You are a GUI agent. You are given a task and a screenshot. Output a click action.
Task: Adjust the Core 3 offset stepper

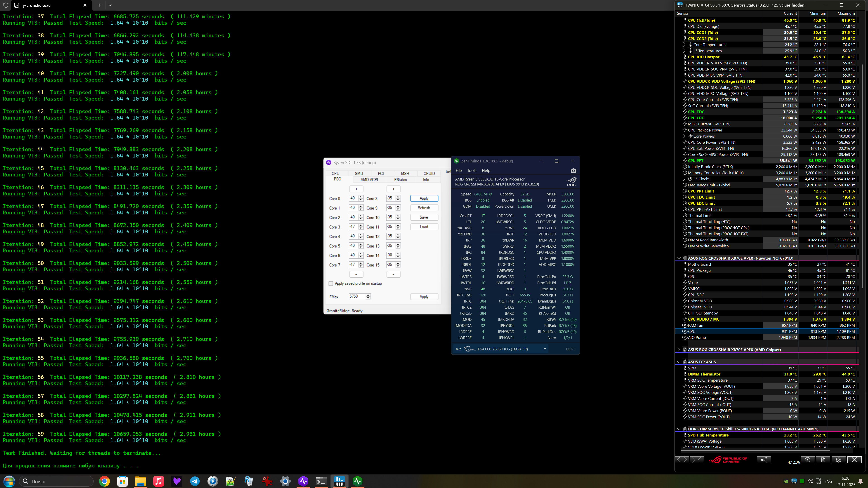click(361, 227)
